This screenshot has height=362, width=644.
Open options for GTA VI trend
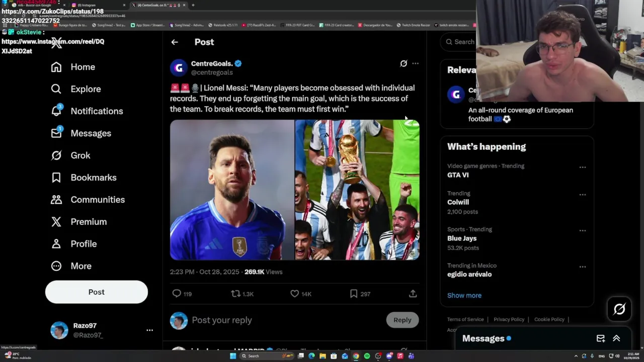tap(583, 167)
